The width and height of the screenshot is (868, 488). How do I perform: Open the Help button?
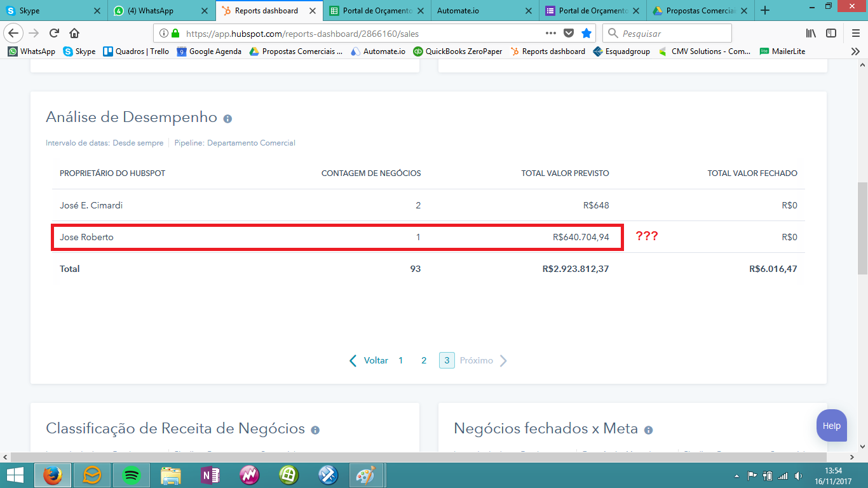pos(831,426)
